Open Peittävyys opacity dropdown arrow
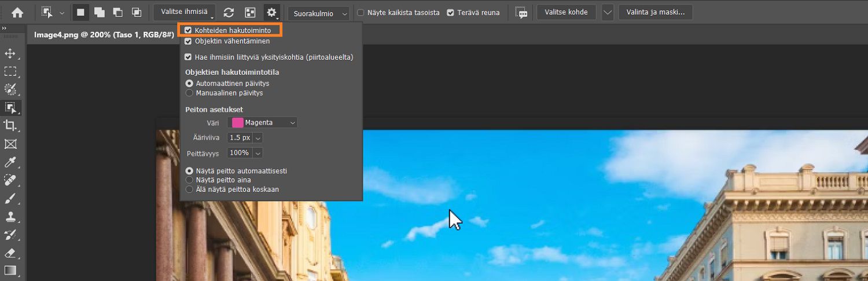The image size is (868, 281). [258, 153]
